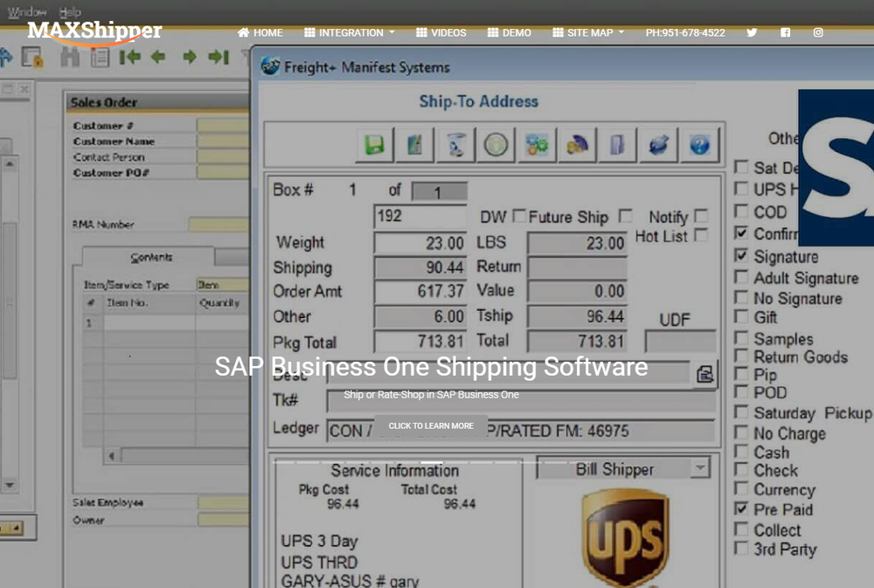Open the Bill Shipper dropdown
This screenshot has width=874, height=588.
[x=701, y=468]
